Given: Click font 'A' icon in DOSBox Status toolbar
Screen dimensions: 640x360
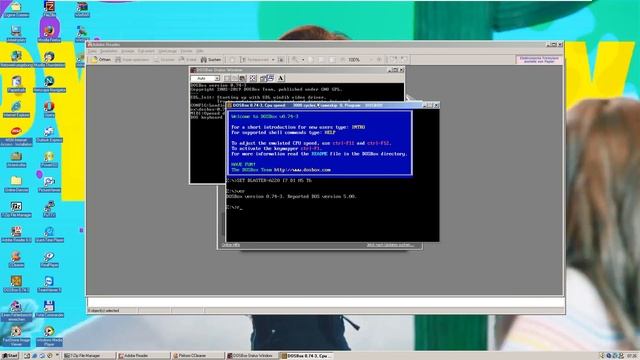Looking at the screenshot, I should click(x=281, y=78).
